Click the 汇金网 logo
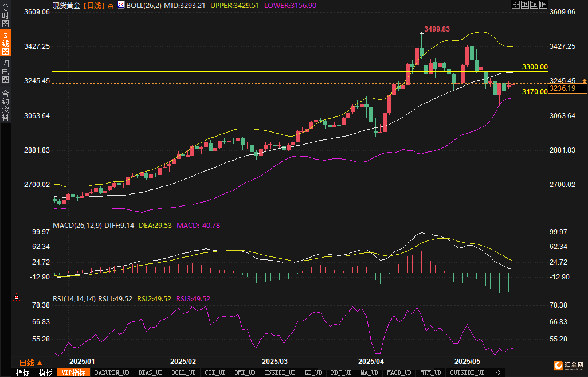This screenshot has width=588, height=377. (569, 366)
